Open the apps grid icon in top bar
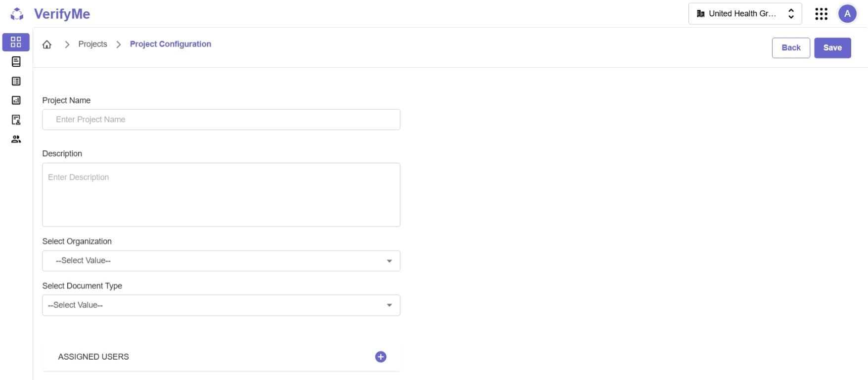Screen dimensions: 868x380 point(821,13)
